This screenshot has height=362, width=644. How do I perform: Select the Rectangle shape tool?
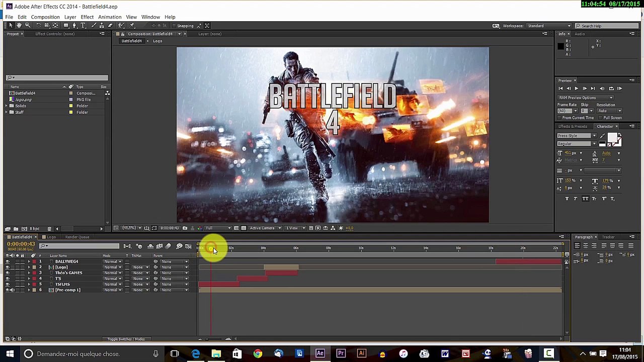click(66, 26)
